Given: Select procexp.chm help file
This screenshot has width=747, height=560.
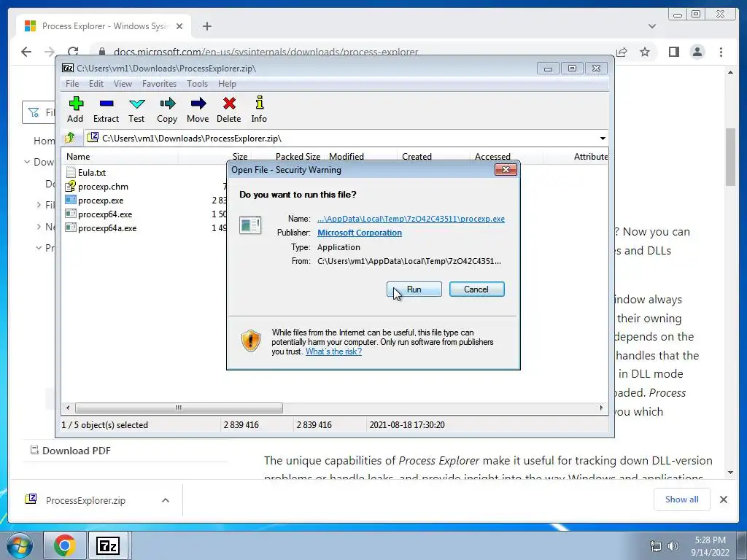Looking at the screenshot, I should click(x=97, y=186).
